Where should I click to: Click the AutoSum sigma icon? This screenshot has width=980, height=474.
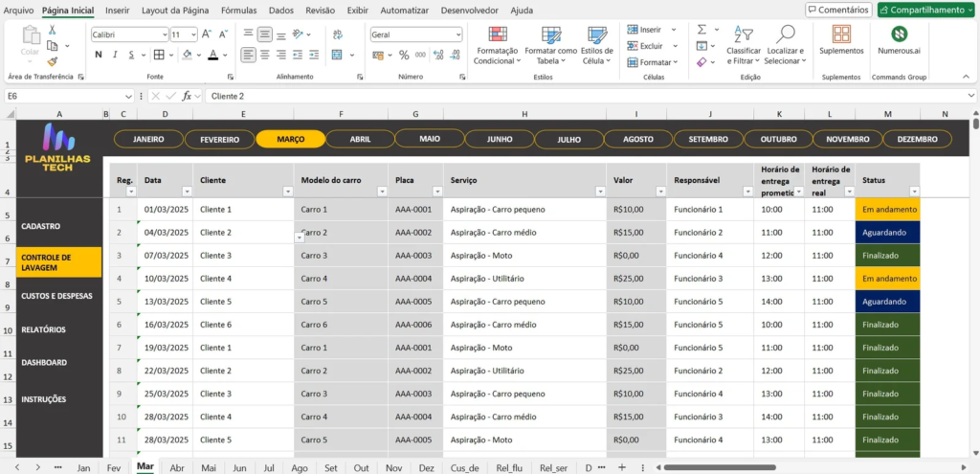(702, 30)
